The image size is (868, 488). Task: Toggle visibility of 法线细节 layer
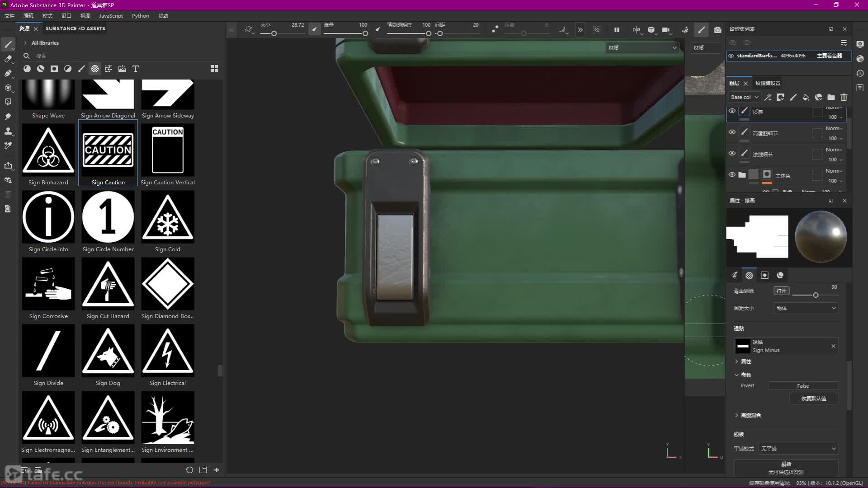pos(732,153)
